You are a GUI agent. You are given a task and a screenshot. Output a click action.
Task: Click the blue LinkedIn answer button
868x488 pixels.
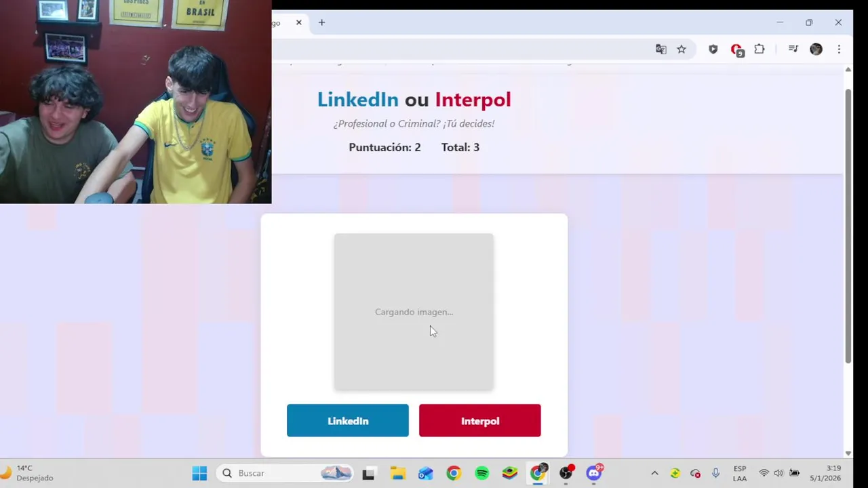pyautogui.click(x=348, y=421)
